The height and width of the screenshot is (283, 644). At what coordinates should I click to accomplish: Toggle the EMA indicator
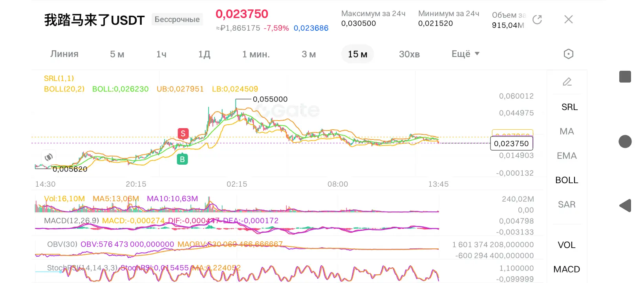point(567,156)
